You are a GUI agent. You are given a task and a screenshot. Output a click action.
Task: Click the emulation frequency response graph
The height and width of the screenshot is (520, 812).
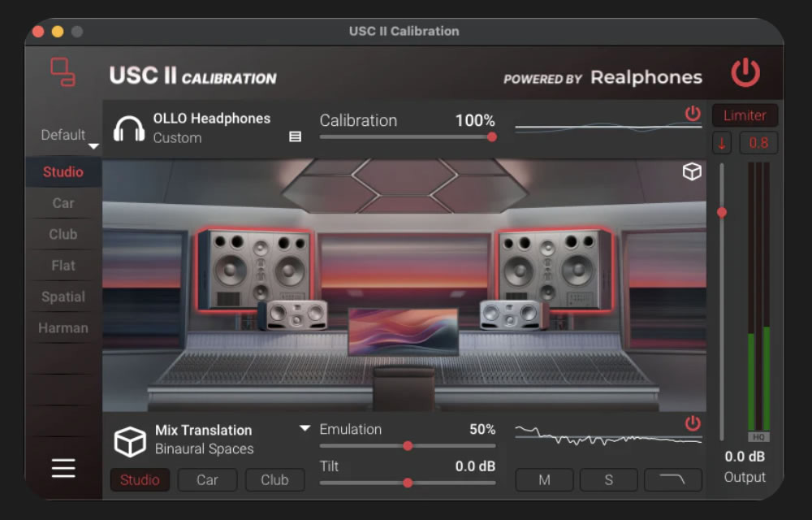click(608, 436)
